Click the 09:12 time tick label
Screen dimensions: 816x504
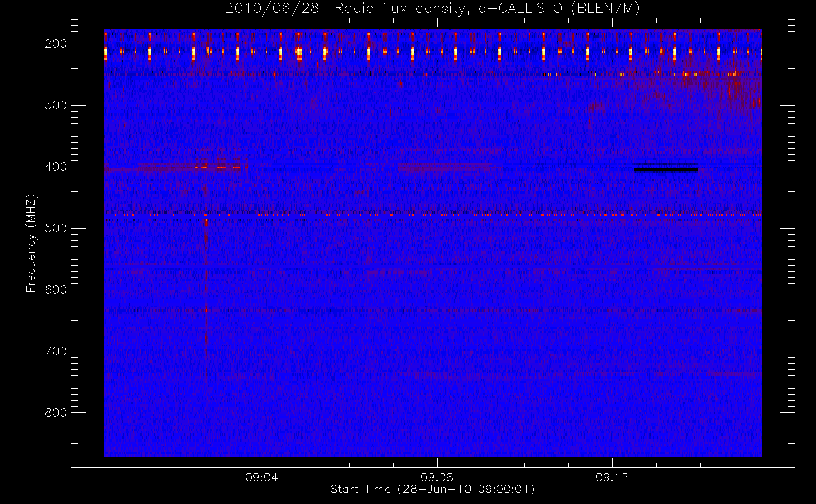[612, 477]
